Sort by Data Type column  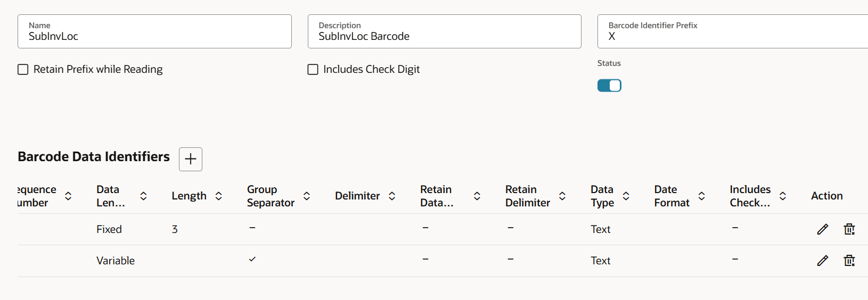coord(626,196)
